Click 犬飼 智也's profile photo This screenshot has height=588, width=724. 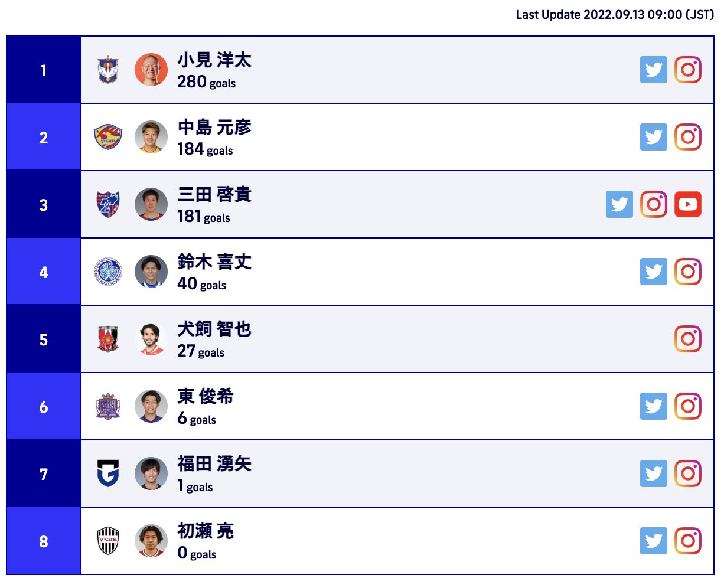click(x=151, y=339)
